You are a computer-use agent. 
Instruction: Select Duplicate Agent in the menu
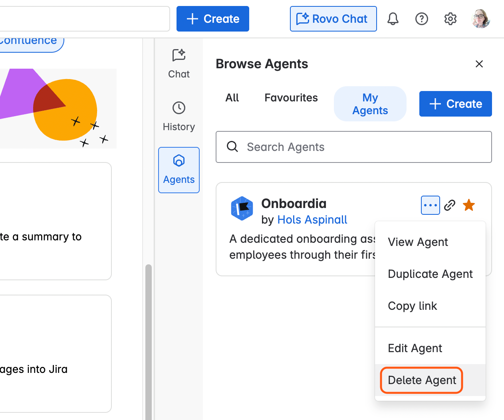coord(430,274)
